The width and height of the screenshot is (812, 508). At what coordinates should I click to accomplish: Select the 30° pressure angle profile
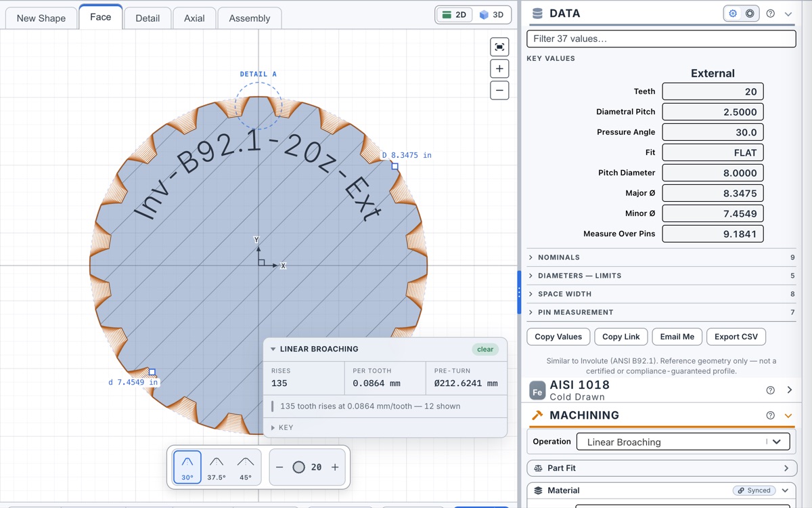click(187, 467)
